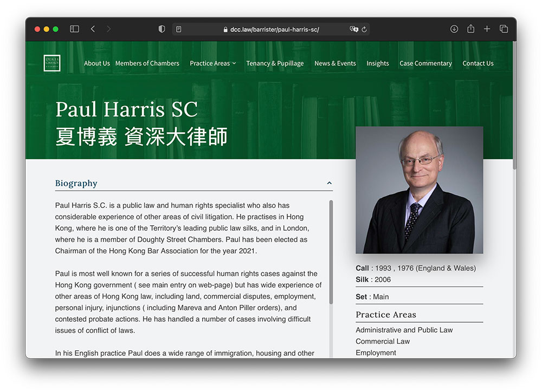The image size is (542, 392).
Task: Collapse the Biography section
Action: (329, 184)
